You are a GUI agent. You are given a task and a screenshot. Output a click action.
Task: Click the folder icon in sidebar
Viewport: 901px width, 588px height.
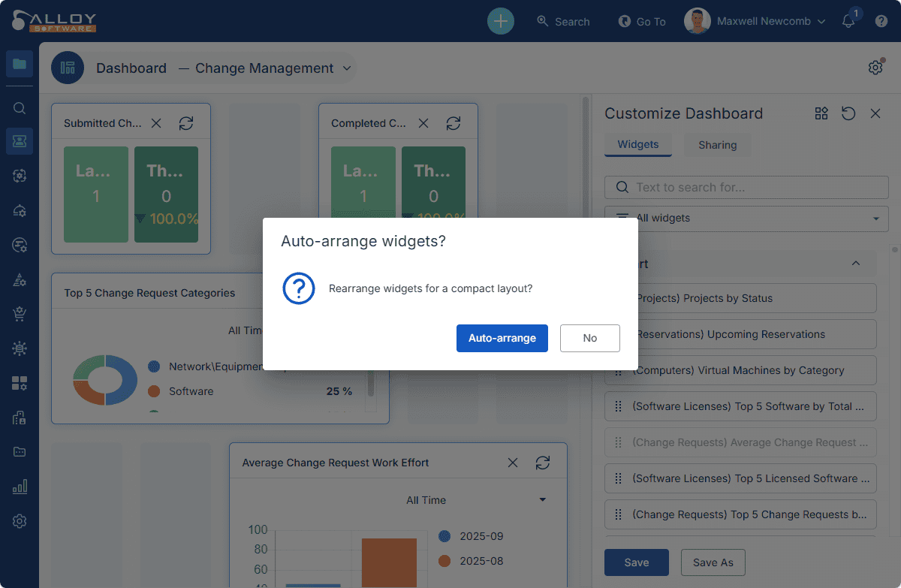(20, 64)
